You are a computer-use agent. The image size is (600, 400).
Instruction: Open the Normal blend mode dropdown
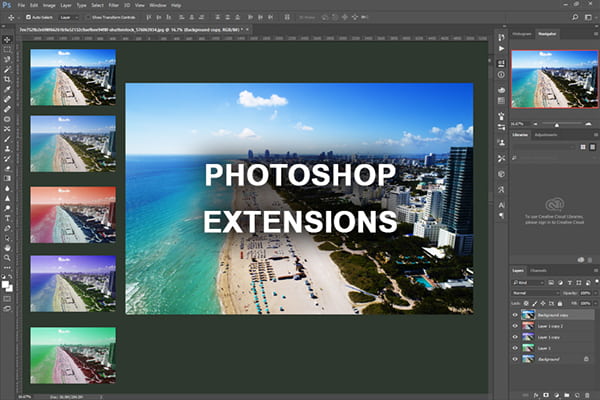coord(536,293)
